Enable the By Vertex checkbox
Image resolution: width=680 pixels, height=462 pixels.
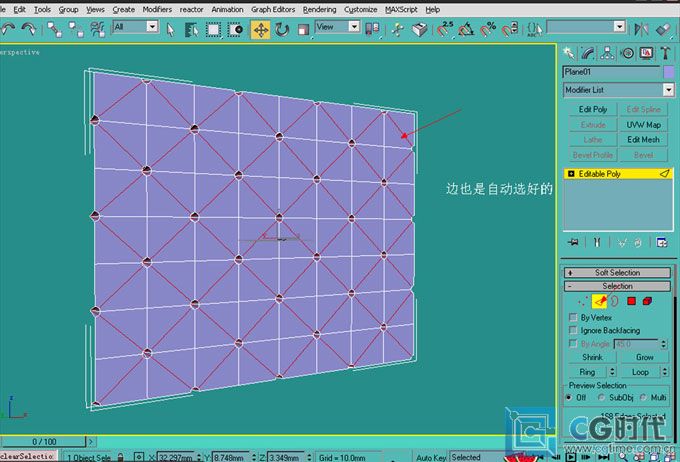[x=572, y=317]
